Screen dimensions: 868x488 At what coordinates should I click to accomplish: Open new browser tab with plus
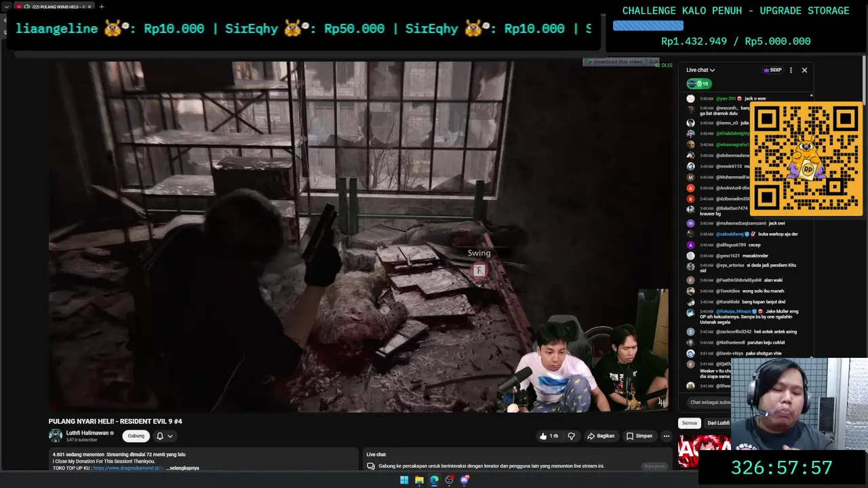click(x=101, y=7)
